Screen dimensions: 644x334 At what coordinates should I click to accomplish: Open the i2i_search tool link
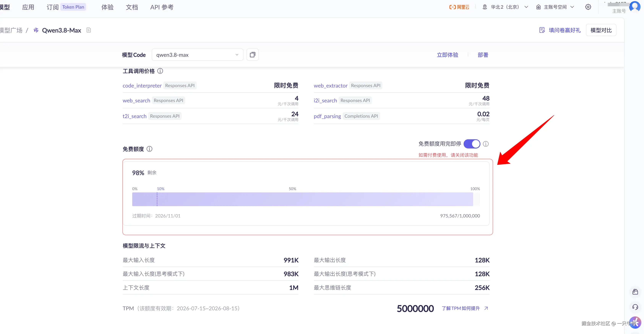pyautogui.click(x=325, y=101)
